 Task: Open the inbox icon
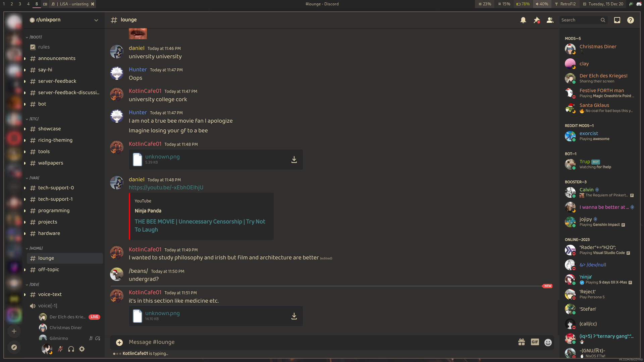click(x=617, y=20)
